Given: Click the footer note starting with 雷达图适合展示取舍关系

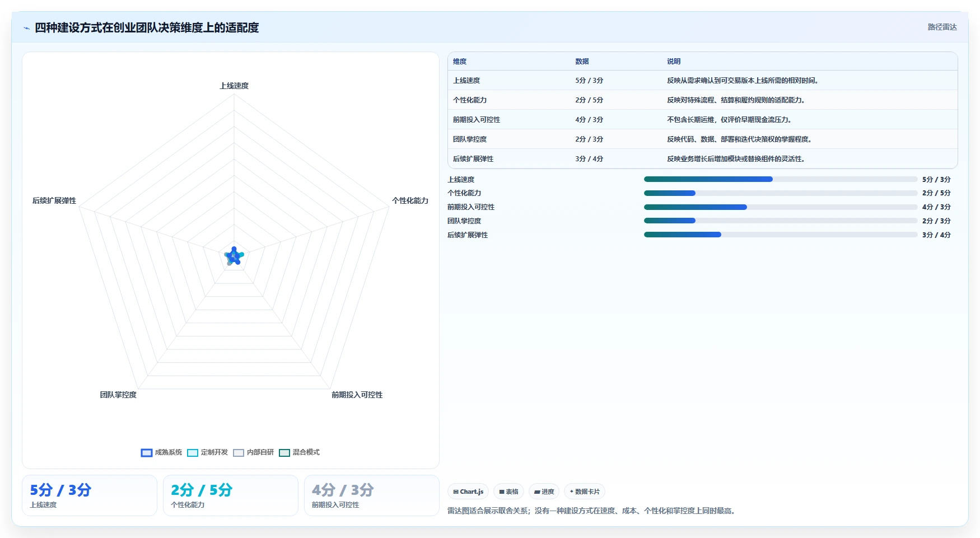Looking at the screenshot, I should tap(592, 511).
